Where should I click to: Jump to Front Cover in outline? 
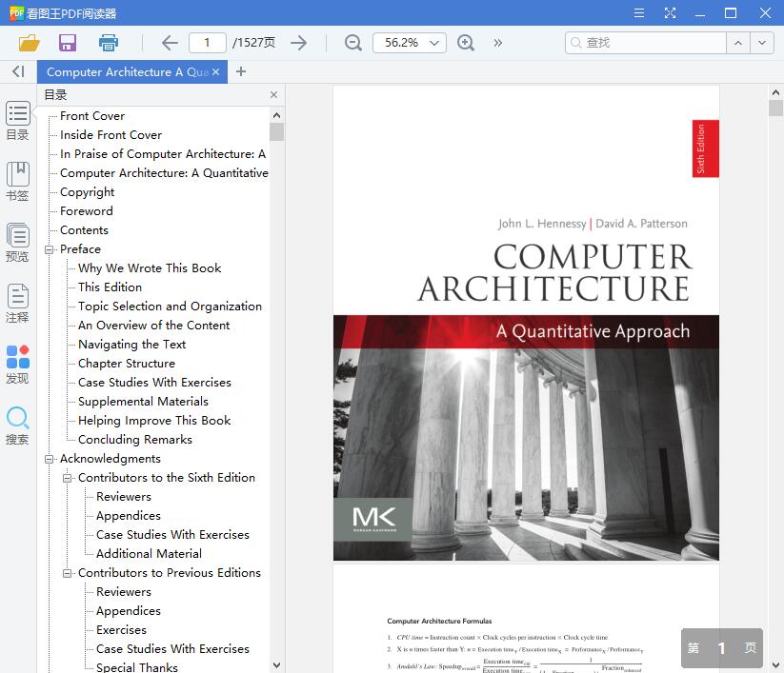[x=92, y=116]
